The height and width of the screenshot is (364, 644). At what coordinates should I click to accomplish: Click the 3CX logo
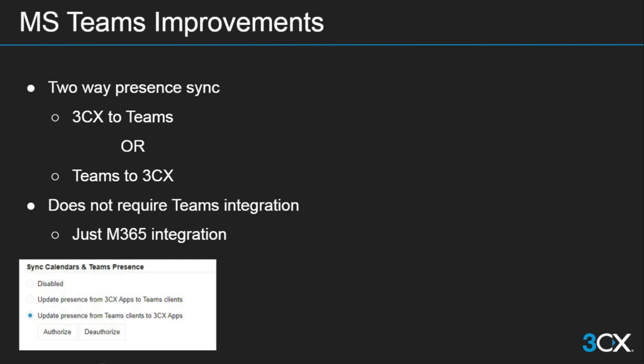pos(608,342)
